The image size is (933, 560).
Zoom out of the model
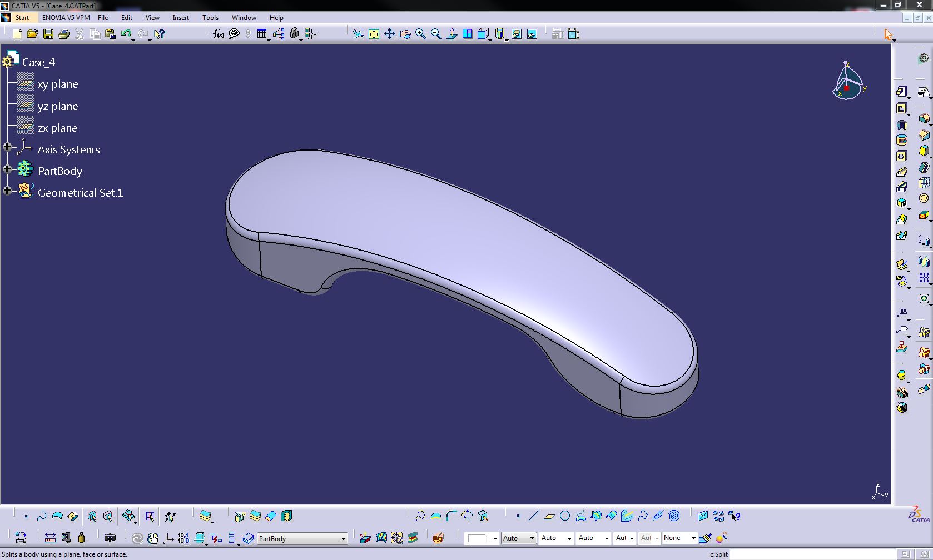pyautogui.click(x=436, y=34)
